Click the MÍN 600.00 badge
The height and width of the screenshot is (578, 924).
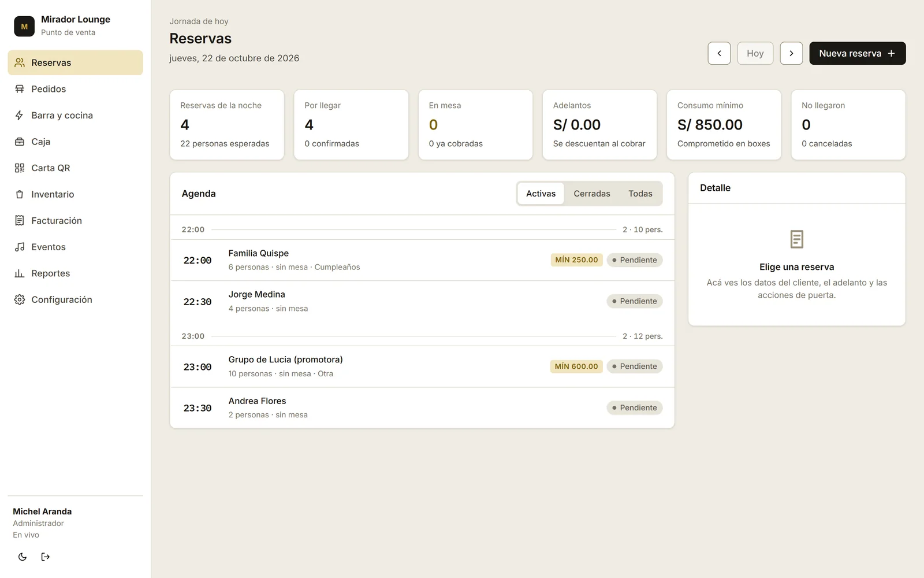point(576,366)
